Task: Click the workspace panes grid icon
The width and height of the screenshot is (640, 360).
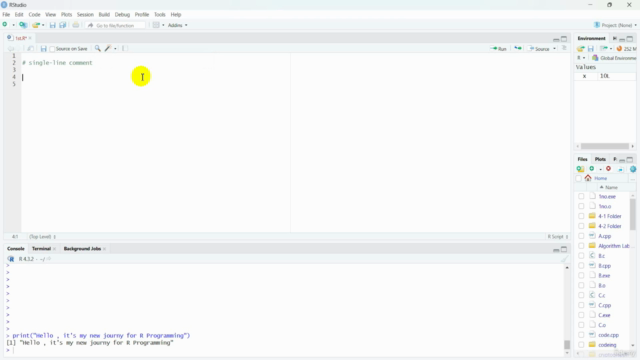Action: (x=156, y=25)
